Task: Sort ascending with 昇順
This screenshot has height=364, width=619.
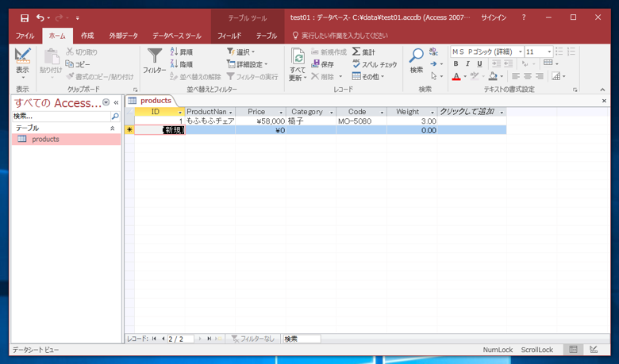Action: tap(182, 52)
